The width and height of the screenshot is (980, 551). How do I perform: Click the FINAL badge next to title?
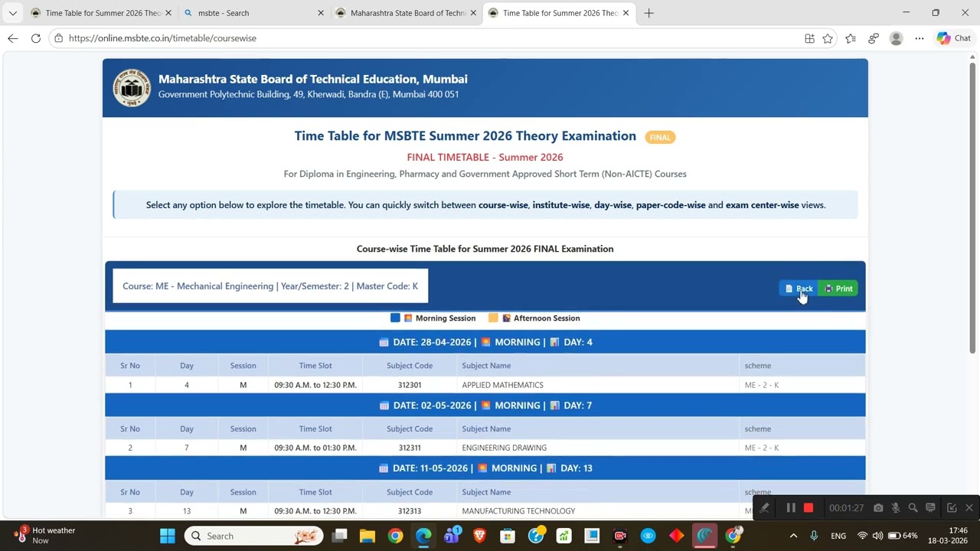(660, 137)
